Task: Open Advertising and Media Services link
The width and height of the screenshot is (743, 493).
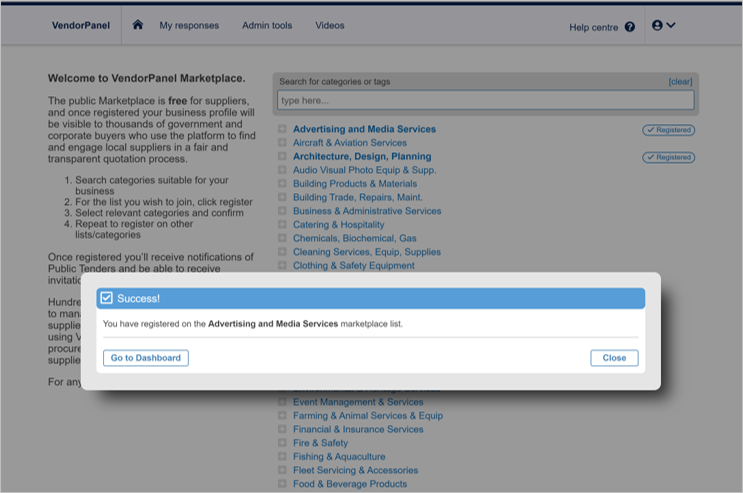Action: [364, 129]
